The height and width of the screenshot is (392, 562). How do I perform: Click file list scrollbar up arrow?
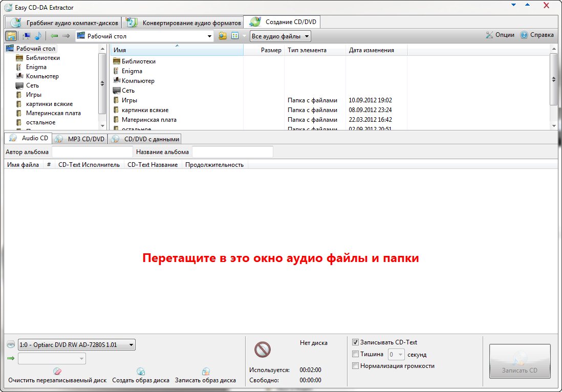click(554, 49)
